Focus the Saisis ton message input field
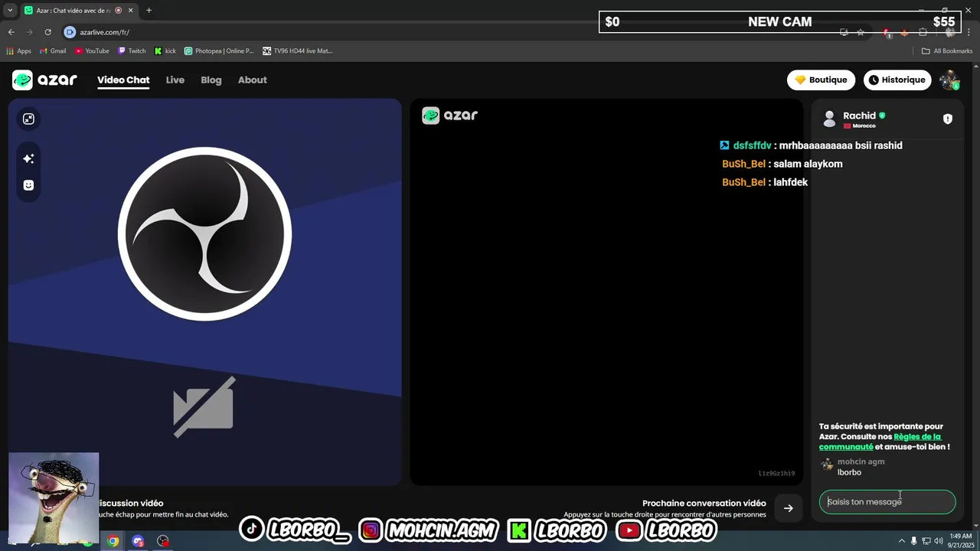980x551 pixels. pos(887,502)
